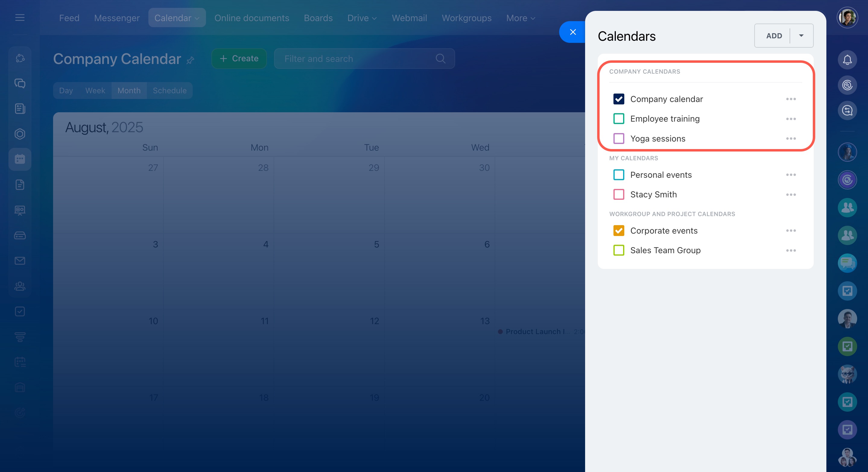868x472 pixels.
Task: Toggle the pink Stacy Smith color box
Action: point(619,195)
